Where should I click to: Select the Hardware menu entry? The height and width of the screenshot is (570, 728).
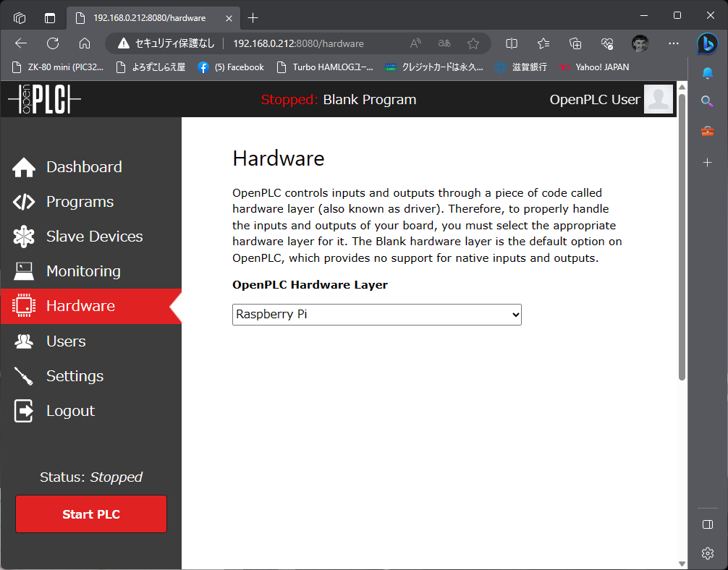[x=91, y=306]
